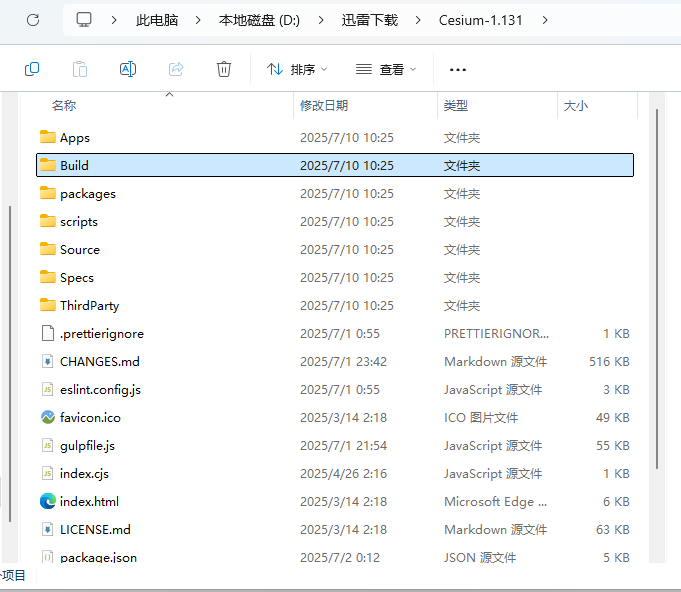
Task: Click the PC monitor icon in address bar
Action: (x=84, y=20)
